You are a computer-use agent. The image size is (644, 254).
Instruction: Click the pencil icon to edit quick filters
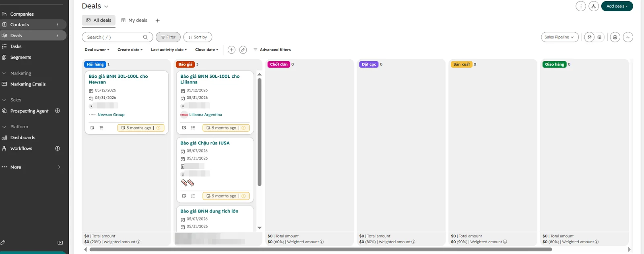243,50
